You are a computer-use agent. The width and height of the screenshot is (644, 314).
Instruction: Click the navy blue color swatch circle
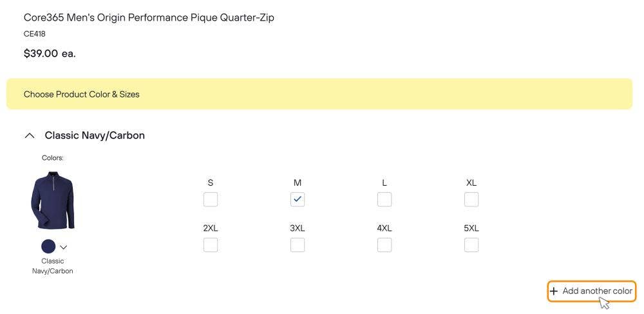click(48, 246)
